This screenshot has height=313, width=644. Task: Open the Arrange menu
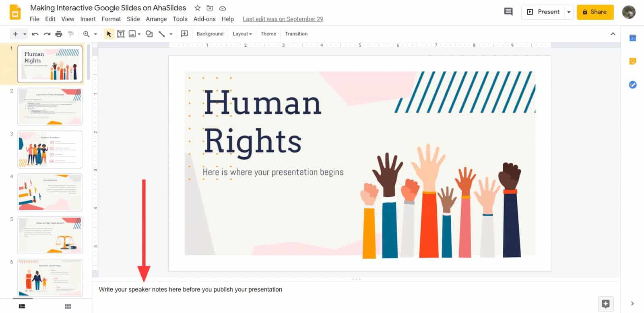tap(156, 19)
